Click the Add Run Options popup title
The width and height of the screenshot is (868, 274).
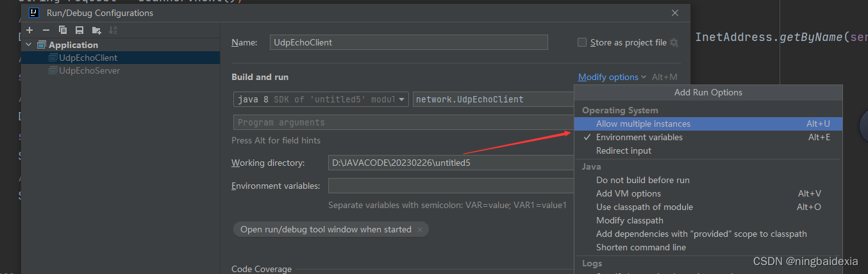[708, 92]
